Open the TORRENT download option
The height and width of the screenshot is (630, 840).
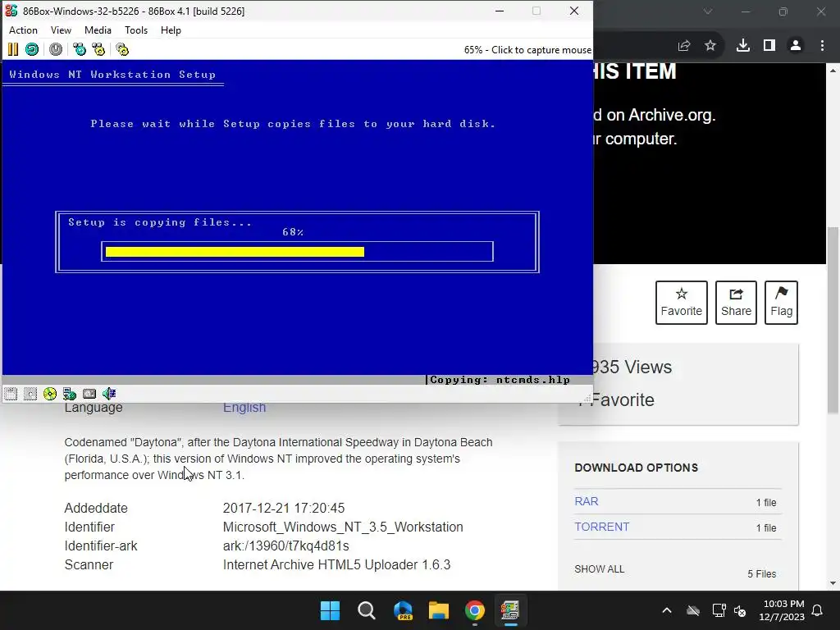tap(601, 527)
